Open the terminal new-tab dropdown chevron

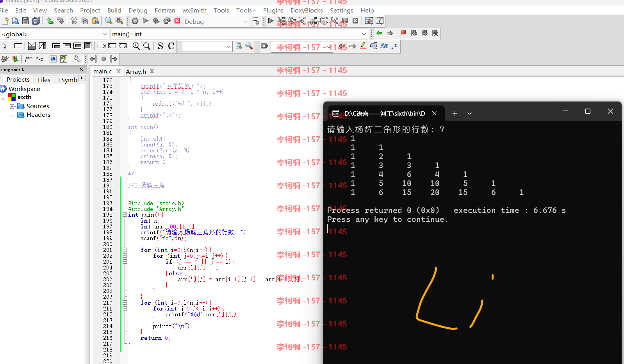[469, 113]
